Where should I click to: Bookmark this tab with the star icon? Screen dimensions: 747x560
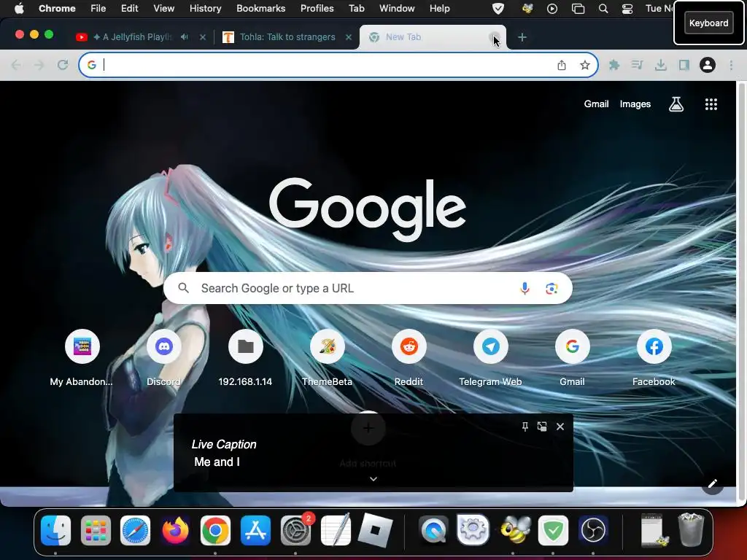585,65
